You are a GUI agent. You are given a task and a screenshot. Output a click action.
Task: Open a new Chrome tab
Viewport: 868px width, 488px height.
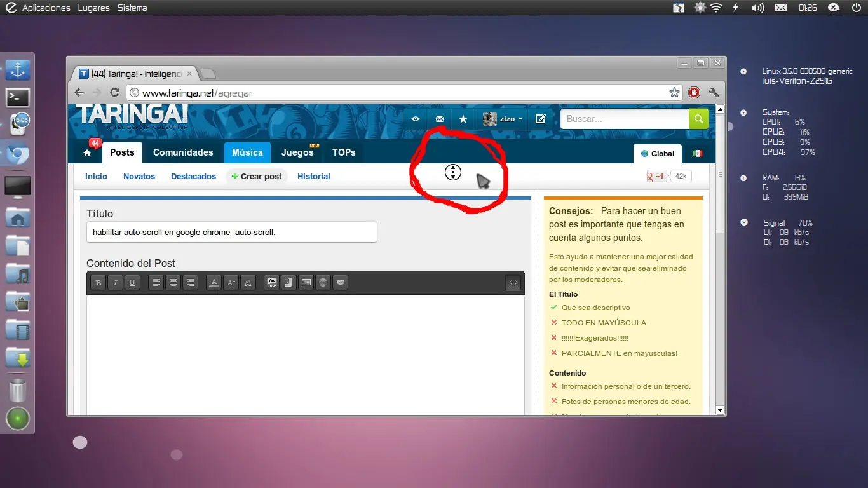[x=208, y=74]
